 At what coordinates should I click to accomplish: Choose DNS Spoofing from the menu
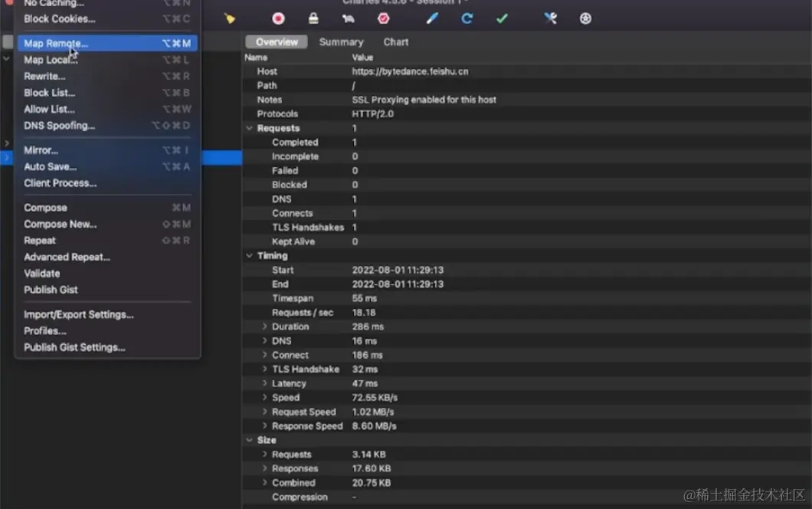point(107,126)
